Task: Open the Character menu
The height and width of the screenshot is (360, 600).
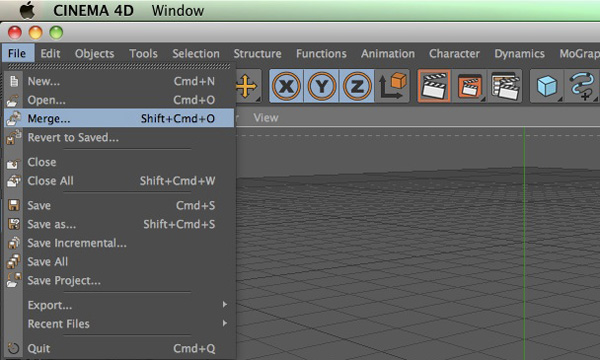Action: click(454, 54)
